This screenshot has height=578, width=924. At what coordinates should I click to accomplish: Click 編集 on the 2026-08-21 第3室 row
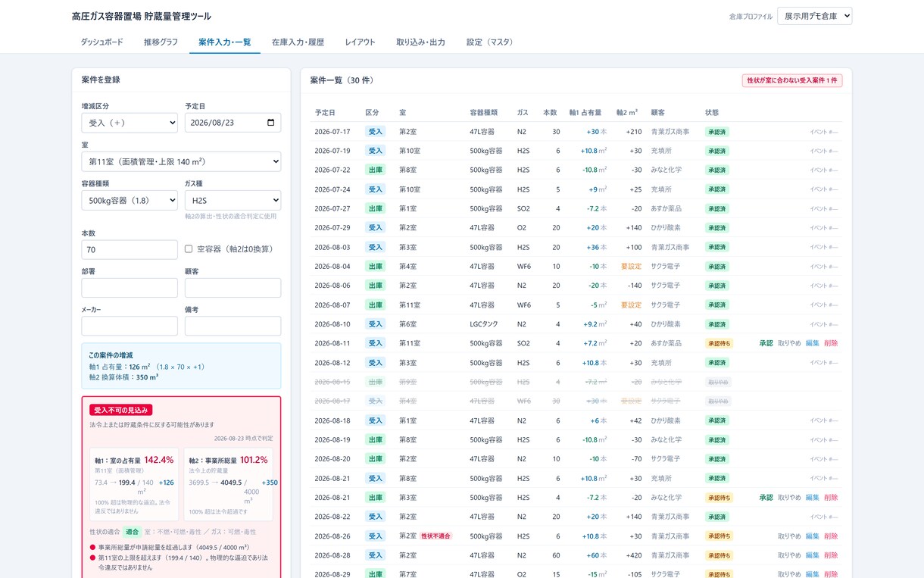point(812,498)
